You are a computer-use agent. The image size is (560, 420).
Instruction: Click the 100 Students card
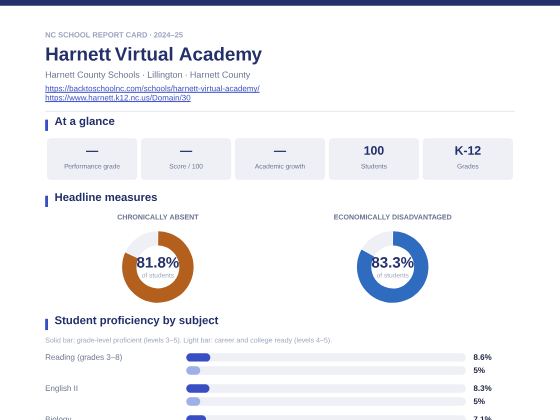point(374,159)
